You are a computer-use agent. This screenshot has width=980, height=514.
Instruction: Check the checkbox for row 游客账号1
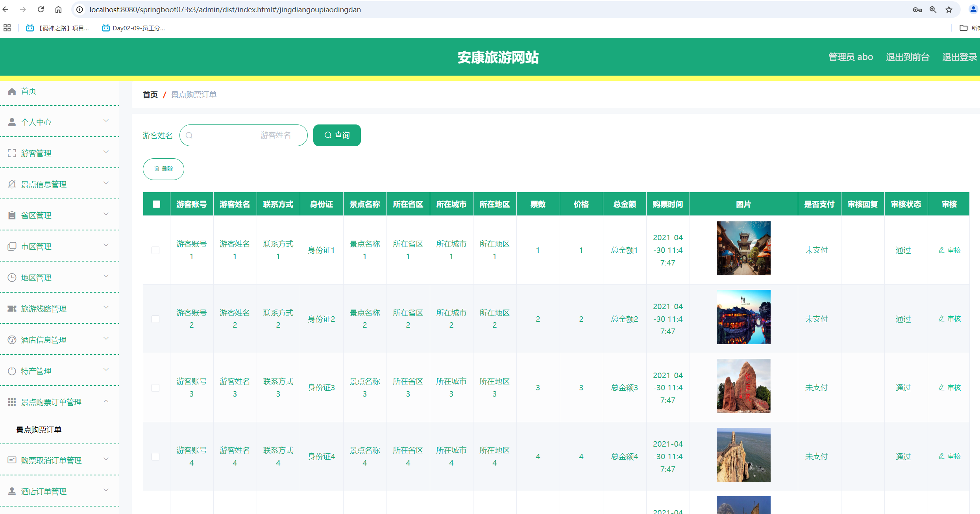pos(155,250)
